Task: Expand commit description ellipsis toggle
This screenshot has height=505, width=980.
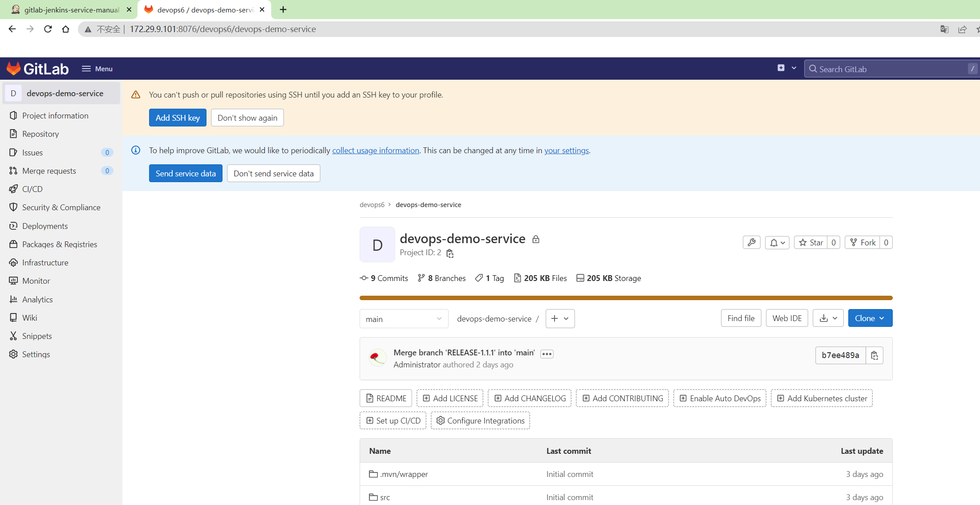Action: 547,354
